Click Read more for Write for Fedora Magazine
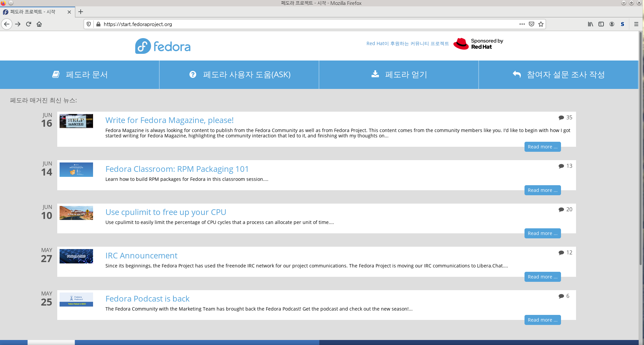The width and height of the screenshot is (644, 345). (x=543, y=147)
